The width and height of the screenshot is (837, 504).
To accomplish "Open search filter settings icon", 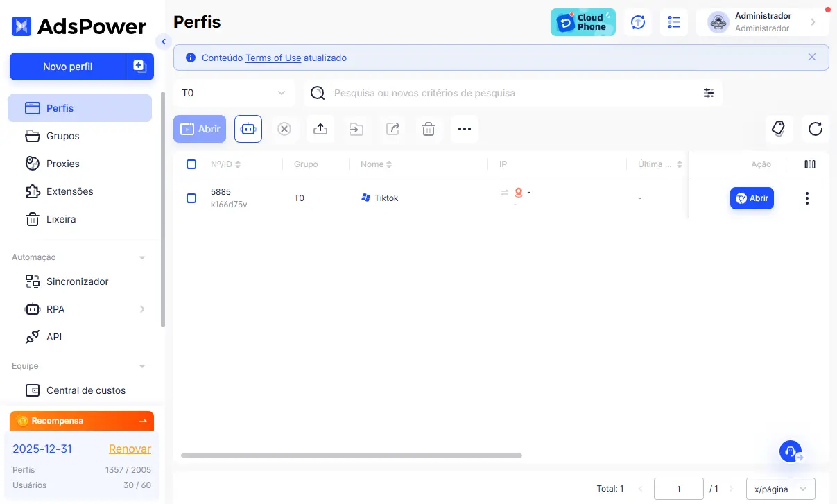I will [x=708, y=93].
